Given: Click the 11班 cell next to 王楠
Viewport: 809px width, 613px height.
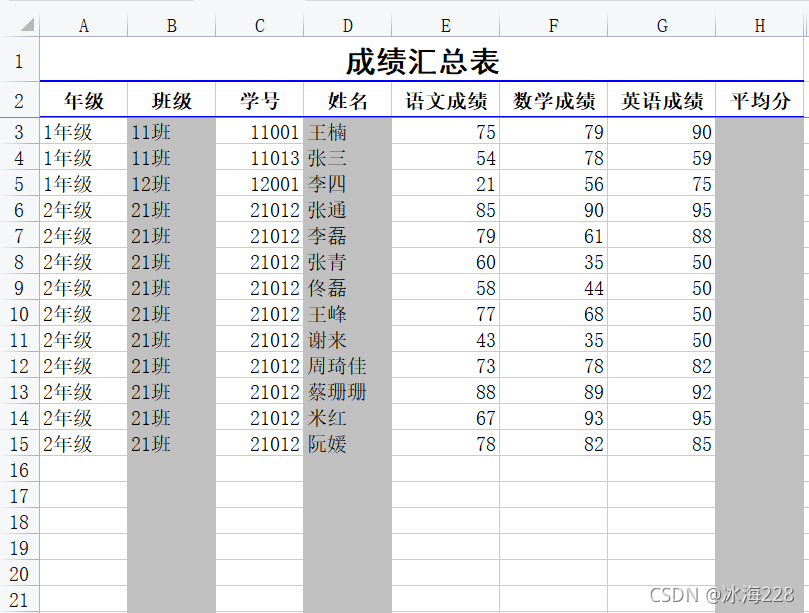Looking at the screenshot, I should pyautogui.click(x=170, y=132).
